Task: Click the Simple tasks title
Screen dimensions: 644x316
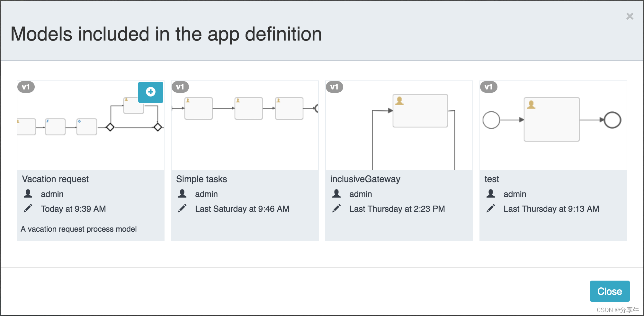Action: (x=201, y=179)
